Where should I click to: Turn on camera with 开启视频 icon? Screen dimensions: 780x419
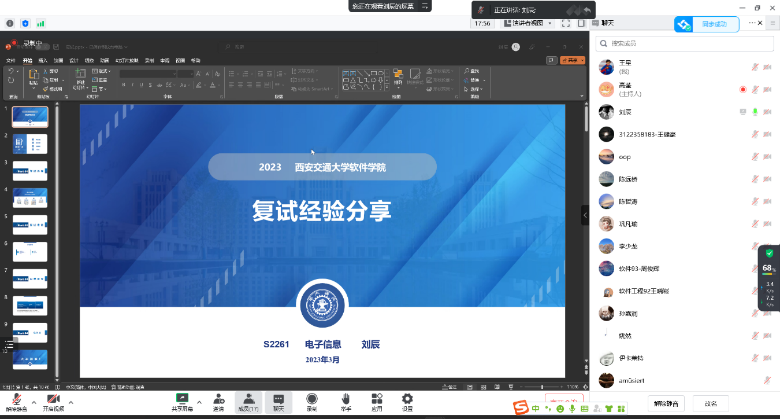click(53, 399)
